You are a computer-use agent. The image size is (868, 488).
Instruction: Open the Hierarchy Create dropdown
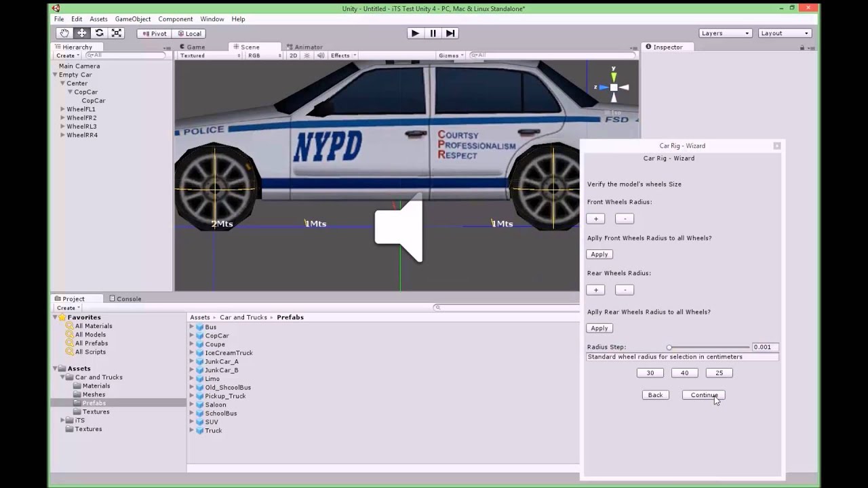point(68,56)
